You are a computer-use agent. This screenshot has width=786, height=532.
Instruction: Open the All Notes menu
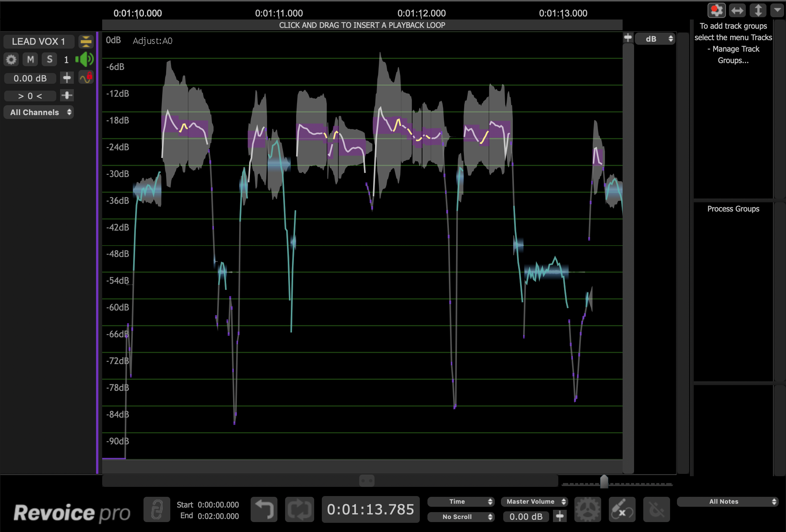coord(727,502)
